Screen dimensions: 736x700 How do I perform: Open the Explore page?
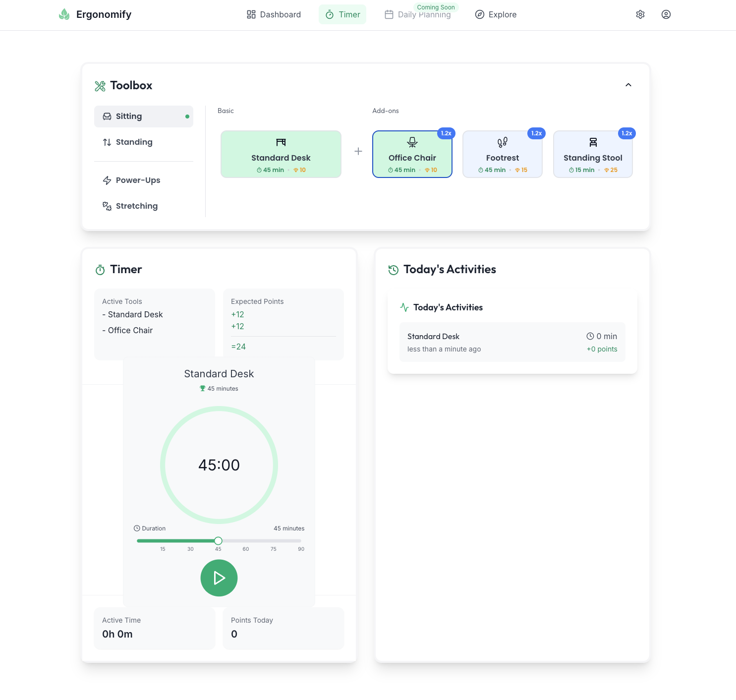click(x=496, y=14)
